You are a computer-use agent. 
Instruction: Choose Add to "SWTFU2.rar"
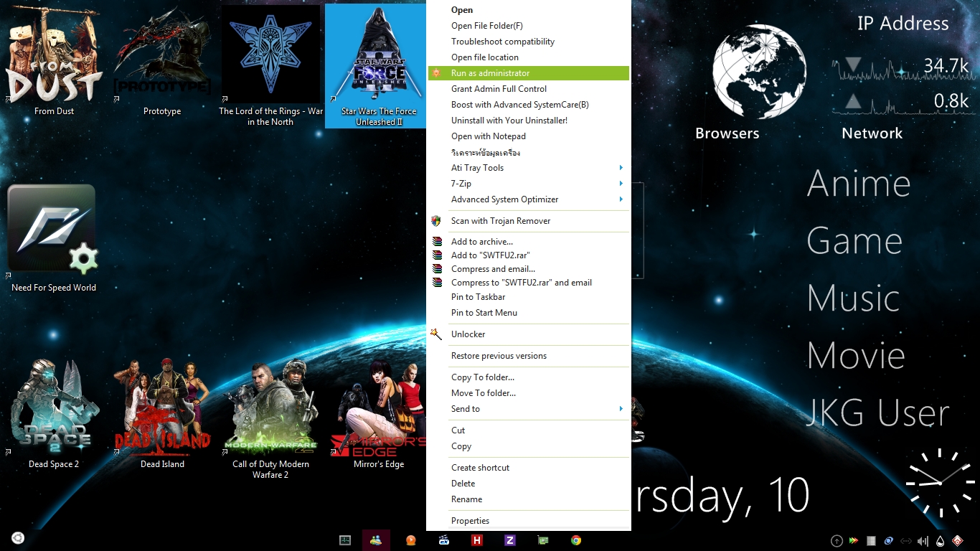pos(529,255)
